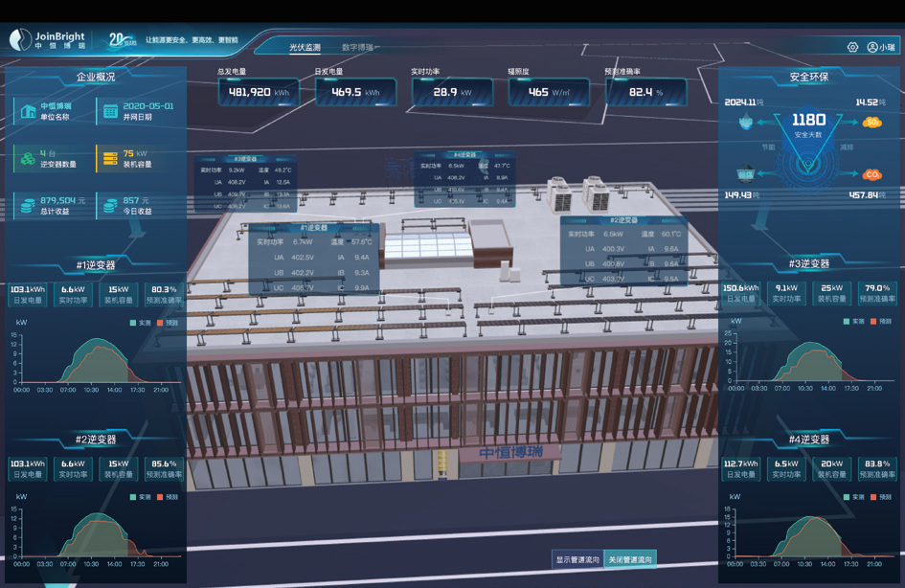The image size is (905, 588).
Task: Click the green cubes icon for 逆变器数量
Action: tap(28, 158)
